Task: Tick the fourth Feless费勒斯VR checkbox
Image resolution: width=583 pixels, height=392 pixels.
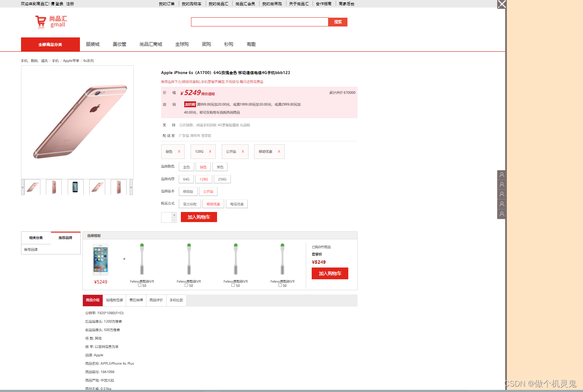Action: coord(280,285)
